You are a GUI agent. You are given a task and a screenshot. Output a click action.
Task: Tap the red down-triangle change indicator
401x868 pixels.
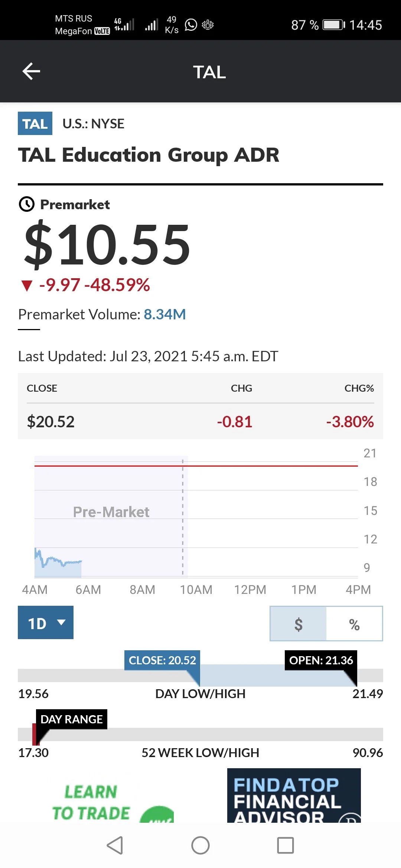[27, 286]
